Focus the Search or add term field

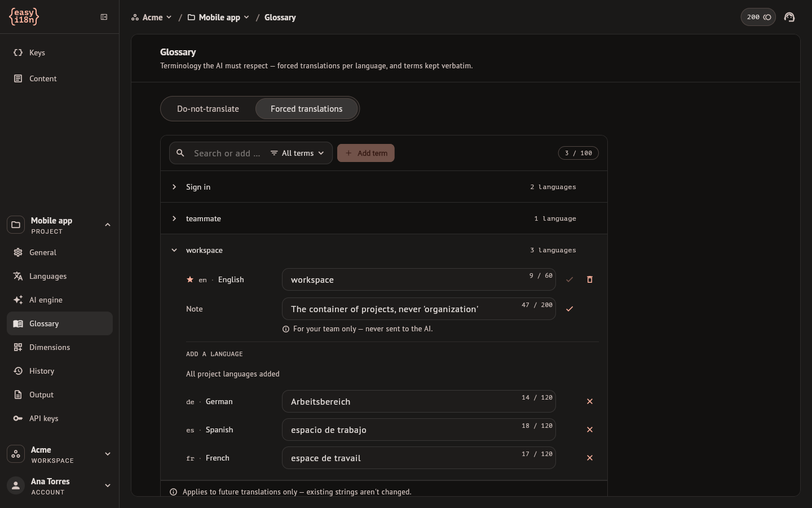click(227, 153)
